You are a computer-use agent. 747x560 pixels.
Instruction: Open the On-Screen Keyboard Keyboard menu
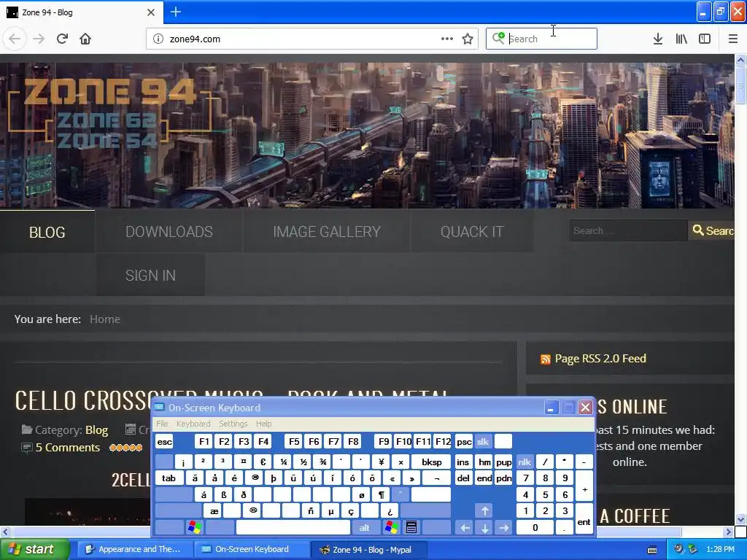click(193, 424)
